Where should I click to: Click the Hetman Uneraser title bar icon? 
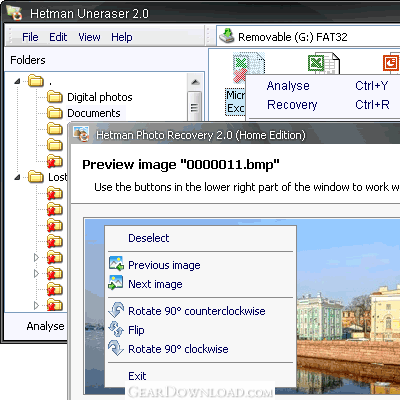(x=14, y=13)
